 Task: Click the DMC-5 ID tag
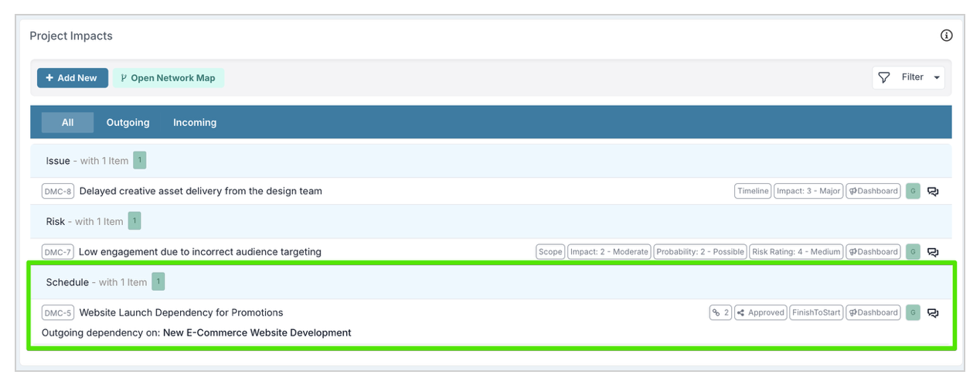58,312
